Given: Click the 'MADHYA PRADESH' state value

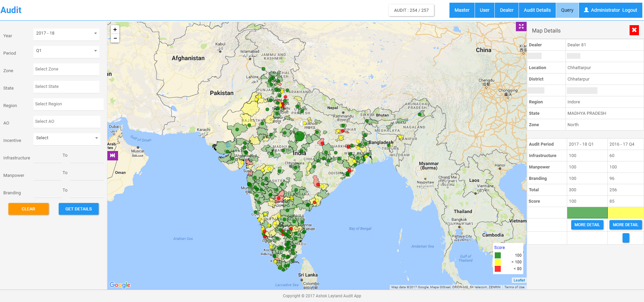Looking at the screenshot, I should pyautogui.click(x=587, y=113).
